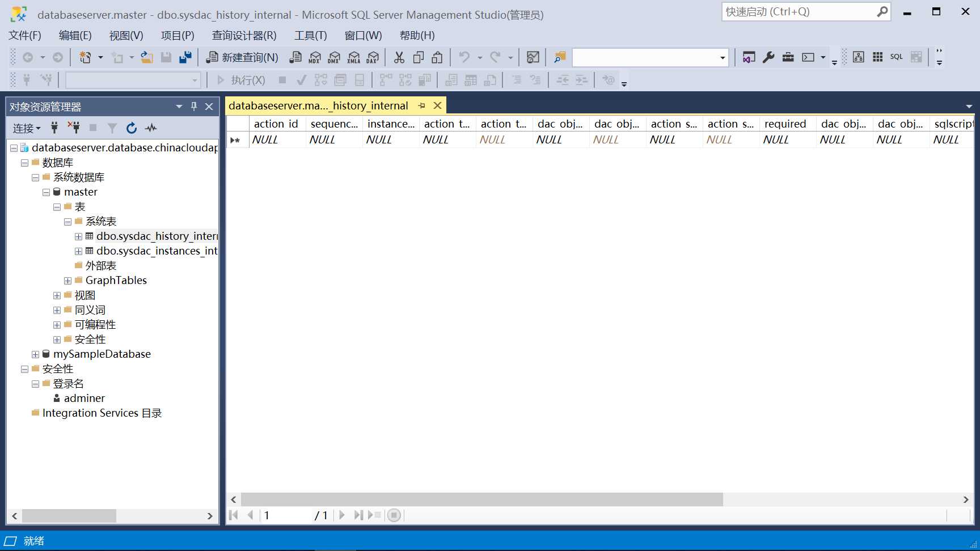Click the MDX query icon
980x551 pixels.
click(315, 57)
